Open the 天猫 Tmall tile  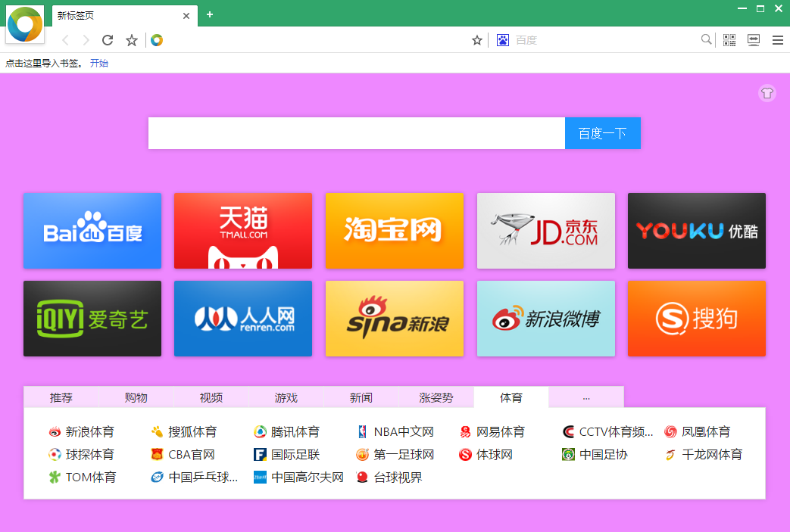[x=243, y=231]
